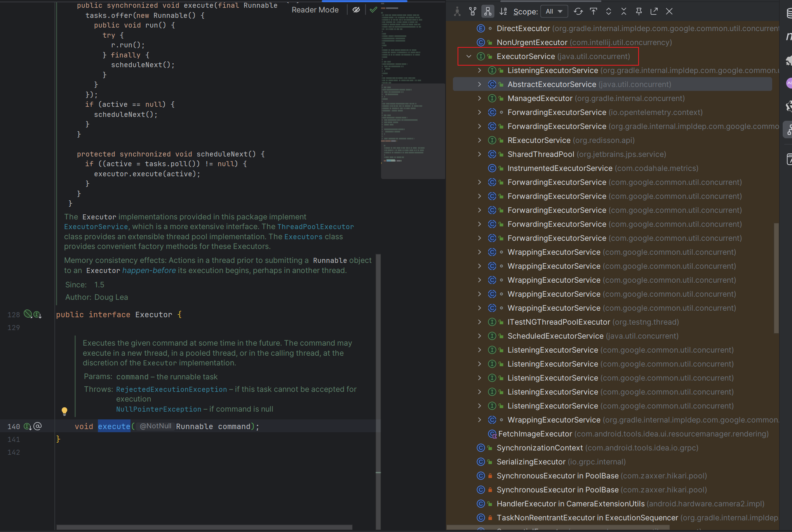Open the ThreadPoolExecutor doc link
This screenshot has height=532, width=792.
coord(315,226)
